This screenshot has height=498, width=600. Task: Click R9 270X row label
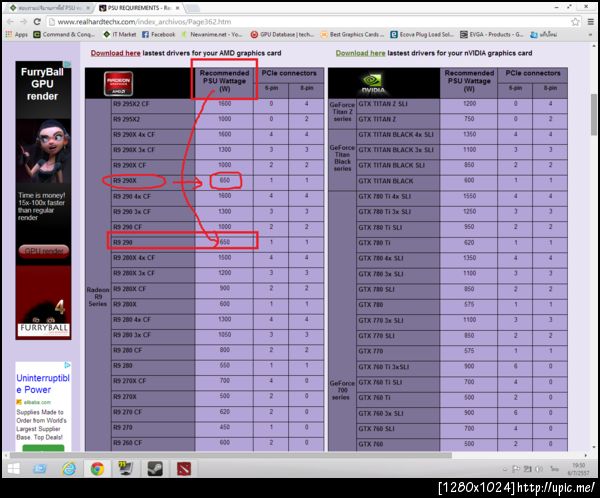point(125,397)
